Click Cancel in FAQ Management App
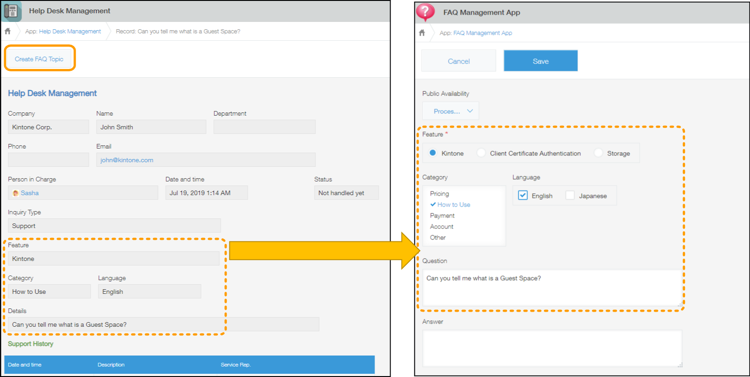The image size is (750, 377). point(458,61)
